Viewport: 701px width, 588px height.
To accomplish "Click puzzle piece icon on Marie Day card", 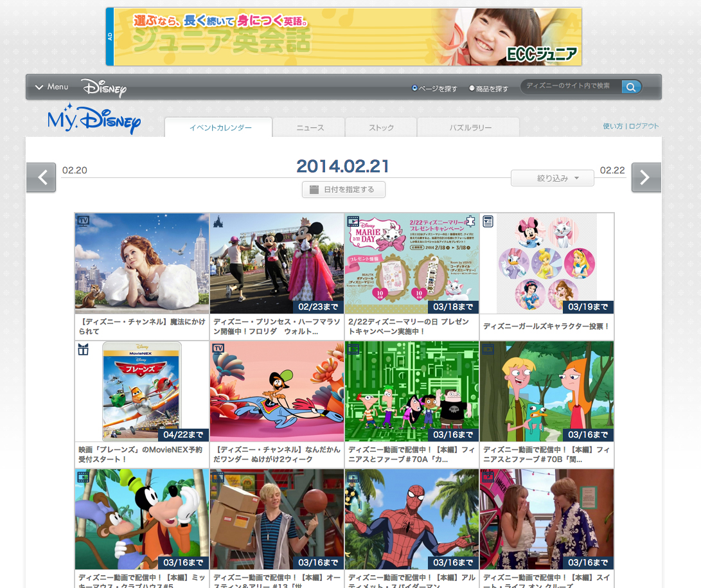I will 471,220.
